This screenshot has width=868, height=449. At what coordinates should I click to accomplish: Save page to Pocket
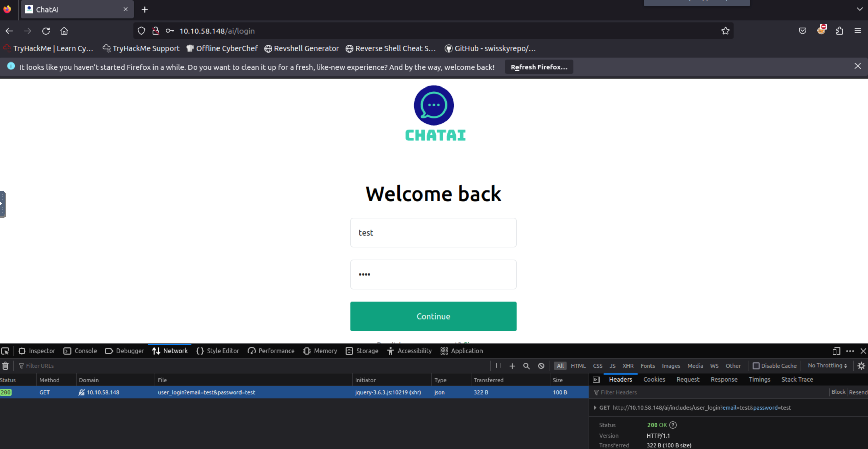coord(803,31)
